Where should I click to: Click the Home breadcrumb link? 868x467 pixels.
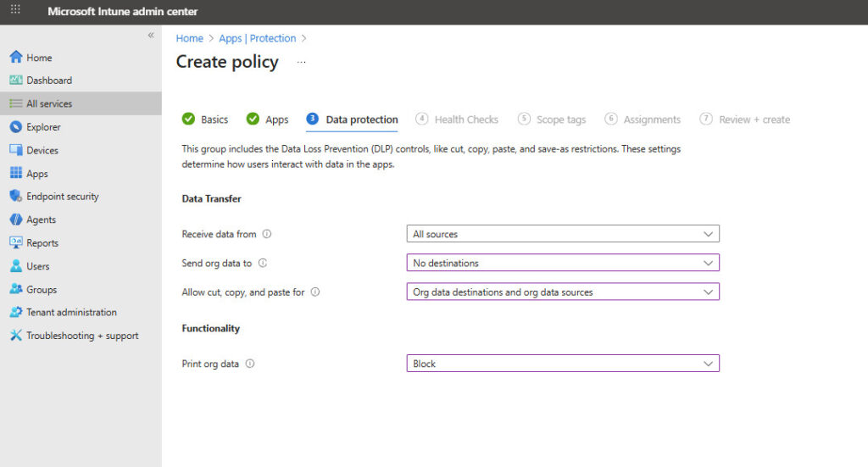tap(189, 38)
